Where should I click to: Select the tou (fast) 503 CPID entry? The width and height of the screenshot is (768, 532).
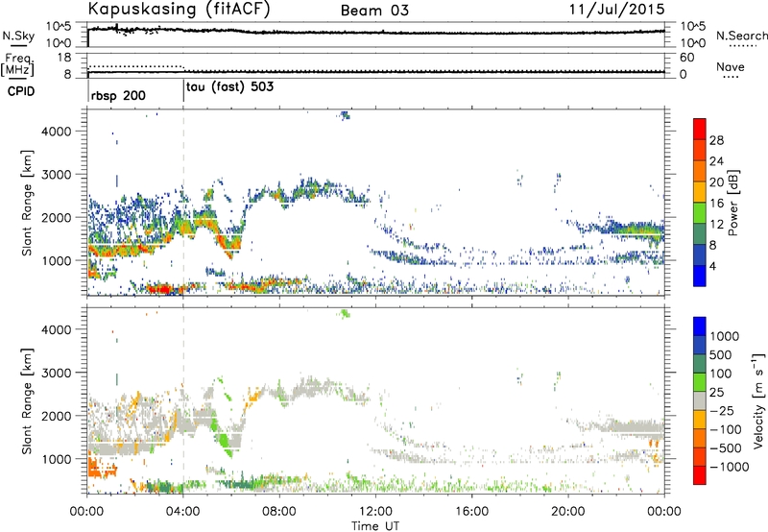229,87
